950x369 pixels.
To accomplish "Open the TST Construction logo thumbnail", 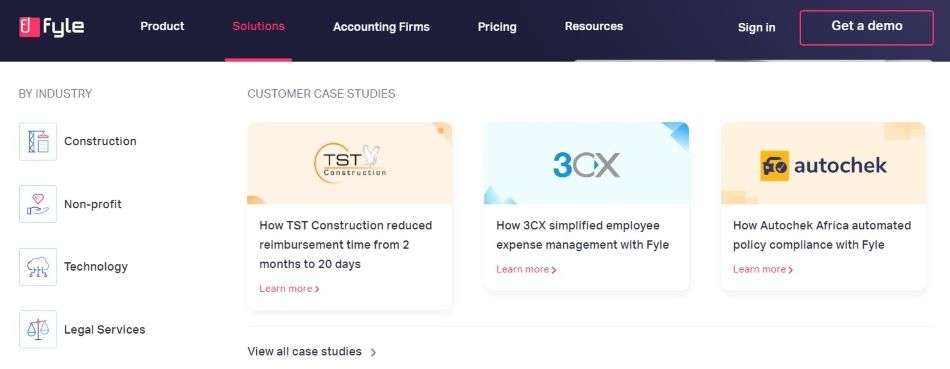I will [350, 164].
